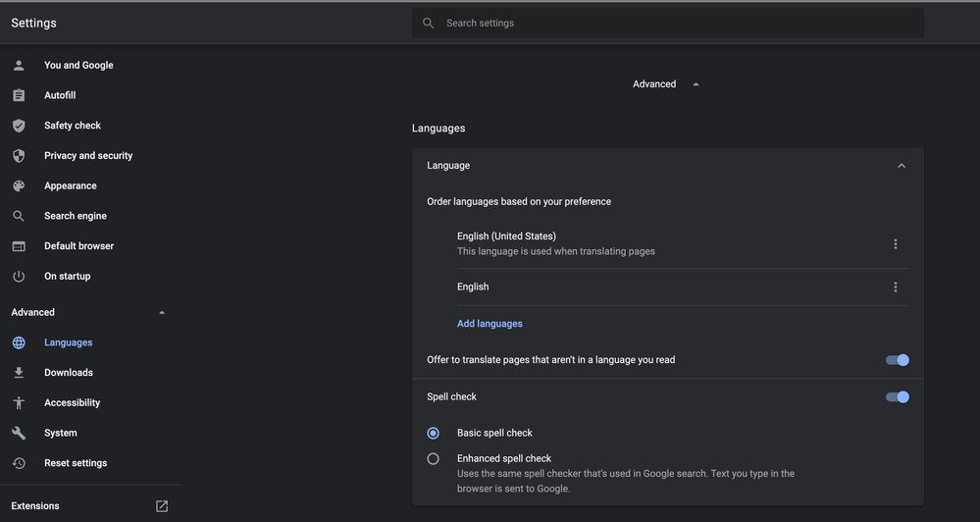The height and width of the screenshot is (522, 980).
Task: Turn off the Spell check toggle
Action: pyautogui.click(x=897, y=397)
